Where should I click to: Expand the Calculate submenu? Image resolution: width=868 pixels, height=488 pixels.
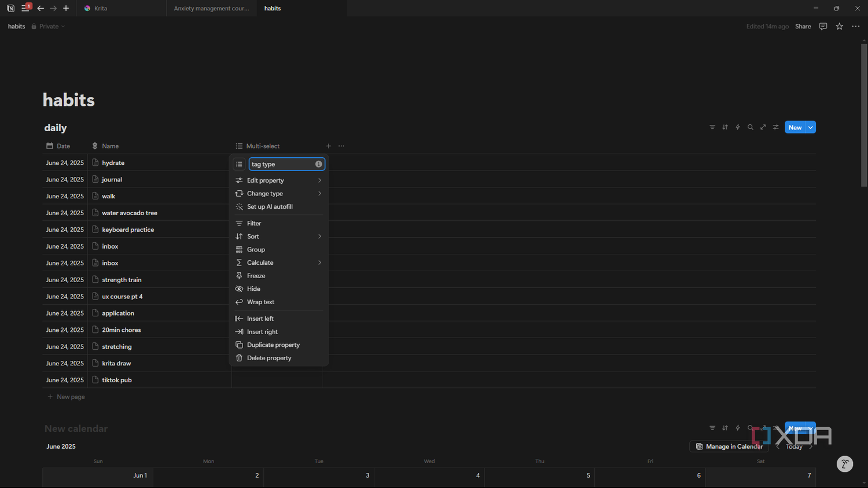pos(279,263)
